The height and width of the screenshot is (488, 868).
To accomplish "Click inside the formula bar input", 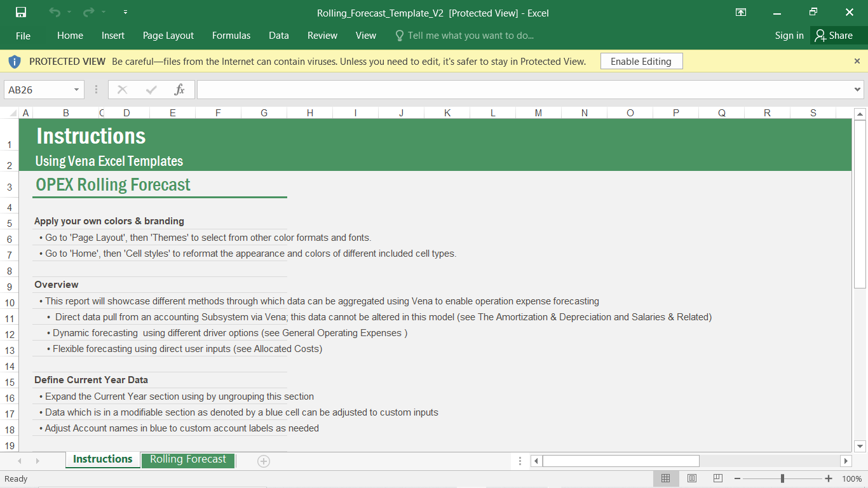I will (525, 90).
